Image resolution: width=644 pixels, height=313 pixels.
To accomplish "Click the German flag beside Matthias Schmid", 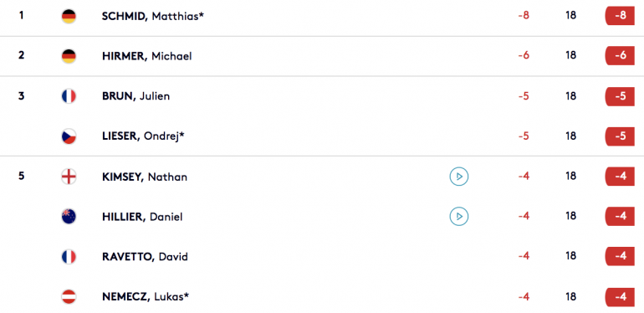I will click(69, 17).
